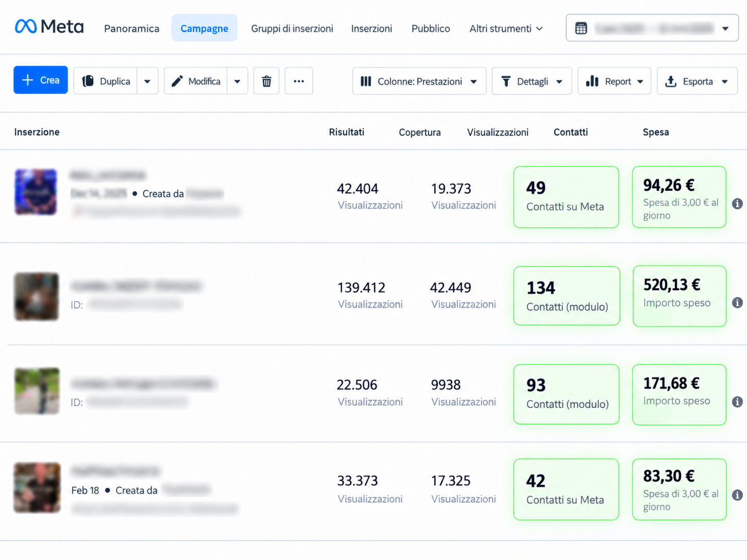Click the 83,30 € spend card
Image resolution: width=747 pixels, height=560 pixels.
(x=679, y=489)
